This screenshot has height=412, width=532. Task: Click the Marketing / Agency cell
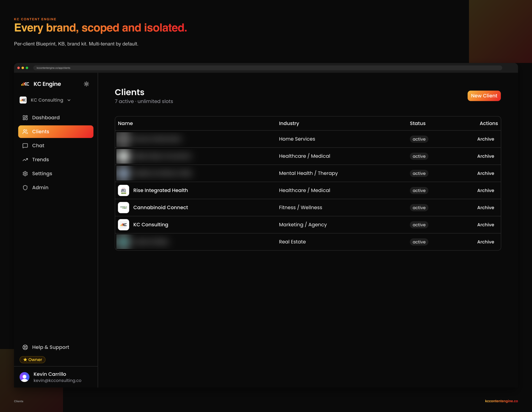pyautogui.click(x=303, y=225)
